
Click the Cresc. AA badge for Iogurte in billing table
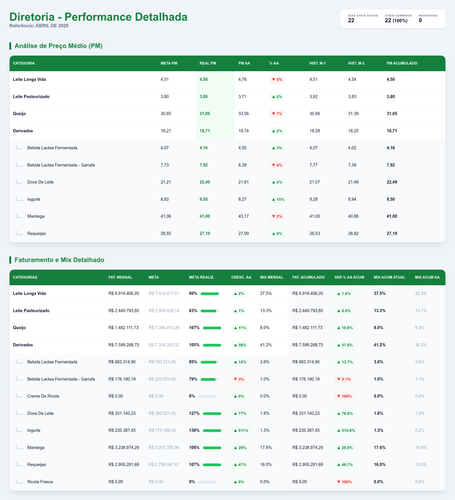[241, 431]
